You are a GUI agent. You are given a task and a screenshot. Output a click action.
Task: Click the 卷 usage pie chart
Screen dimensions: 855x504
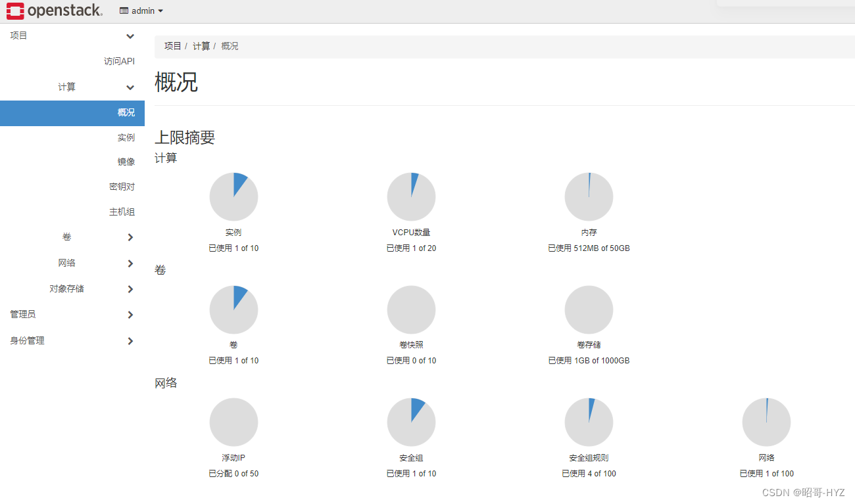pyautogui.click(x=233, y=309)
